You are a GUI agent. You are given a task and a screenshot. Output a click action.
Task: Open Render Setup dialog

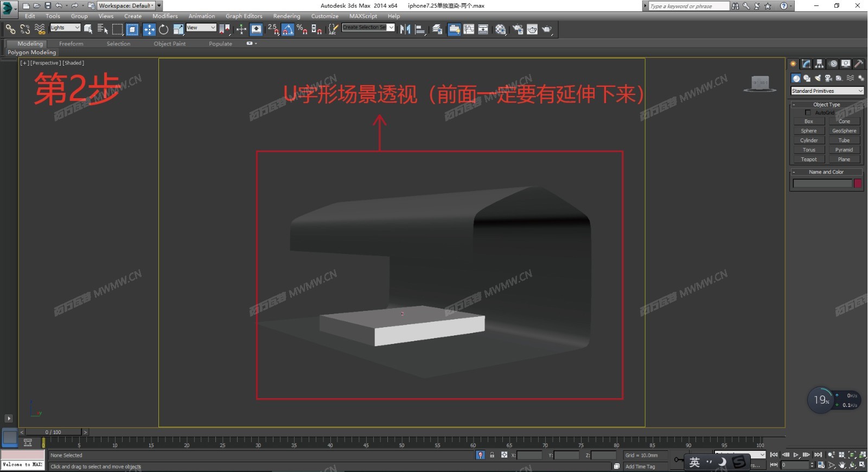coord(518,29)
